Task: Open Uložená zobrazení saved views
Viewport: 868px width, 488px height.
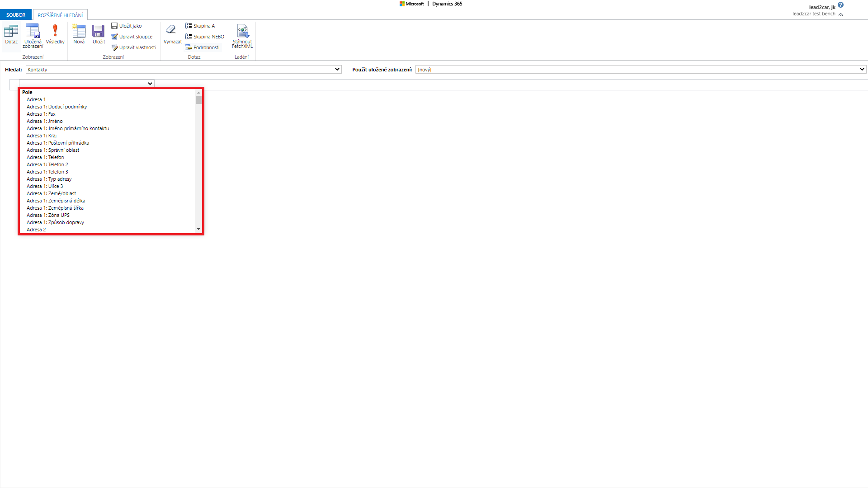Action: pos(33,31)
